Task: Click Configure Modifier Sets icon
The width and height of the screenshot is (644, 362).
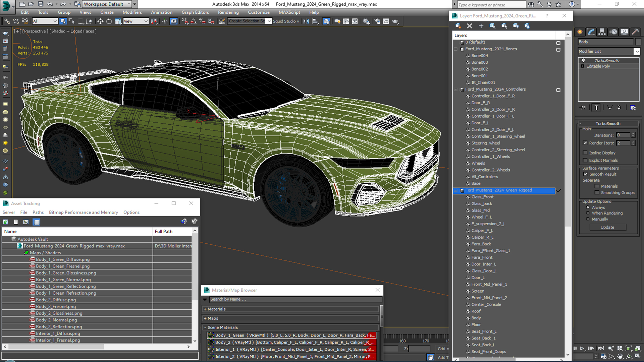Action: tap(633, 108)
